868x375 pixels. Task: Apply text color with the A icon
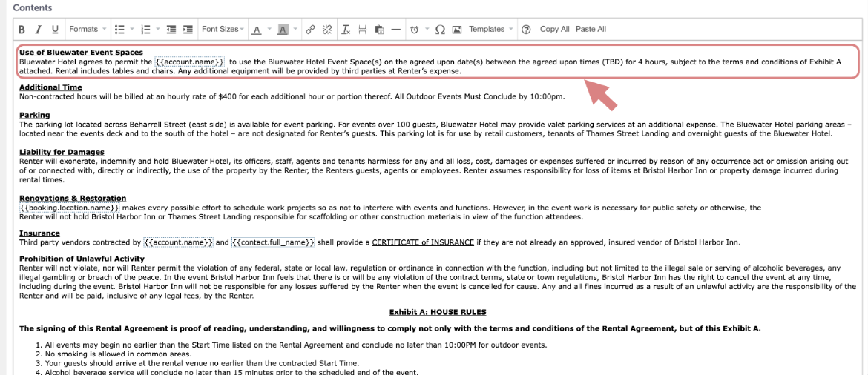pyautogui.click(x=256, y=30)
